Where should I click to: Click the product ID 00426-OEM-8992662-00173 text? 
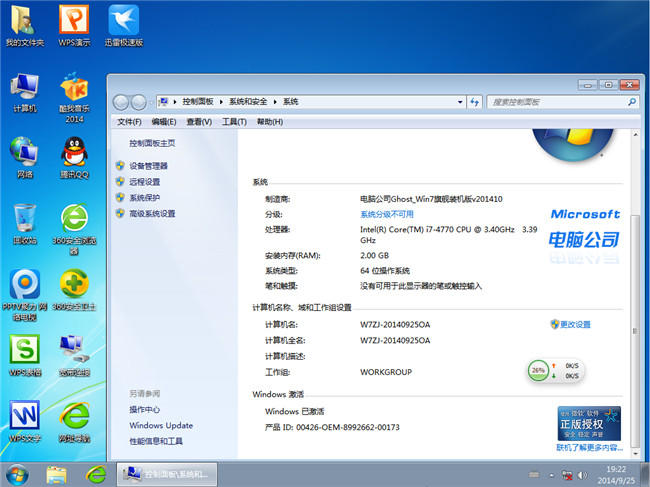[348, 427]
